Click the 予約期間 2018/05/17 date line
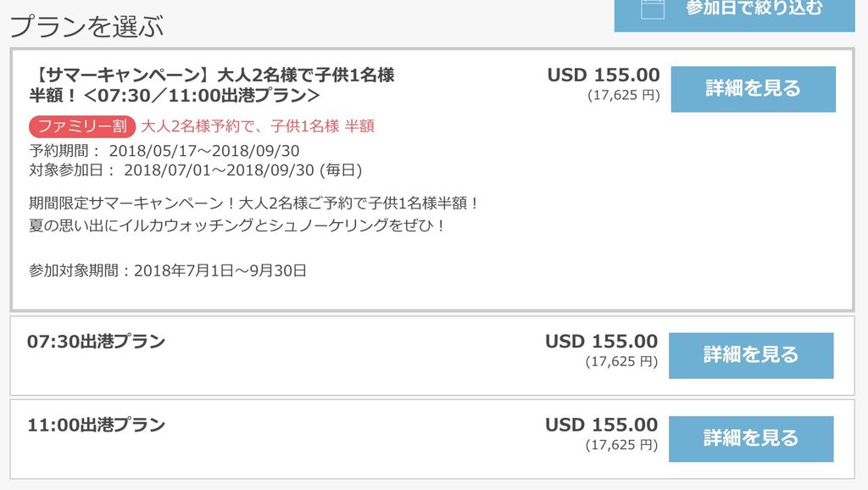Viewport: 868px width, 490px height. click(x=164, y=151)
